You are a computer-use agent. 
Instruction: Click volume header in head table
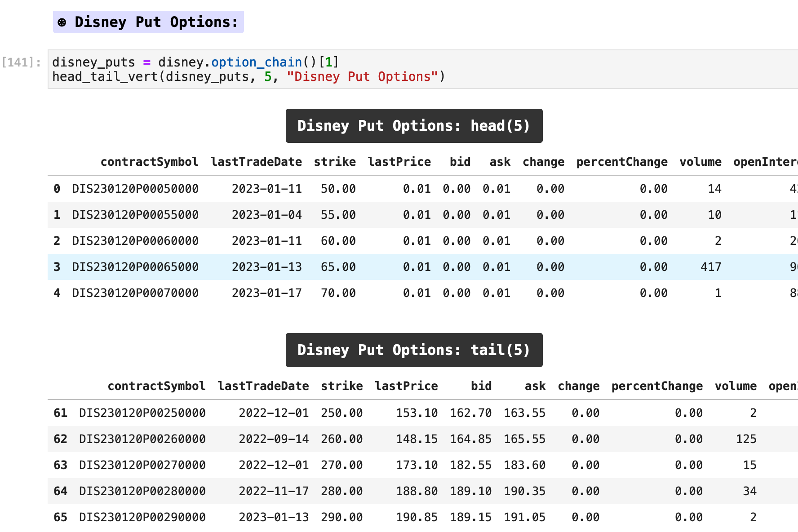click(x=700, y=162)
